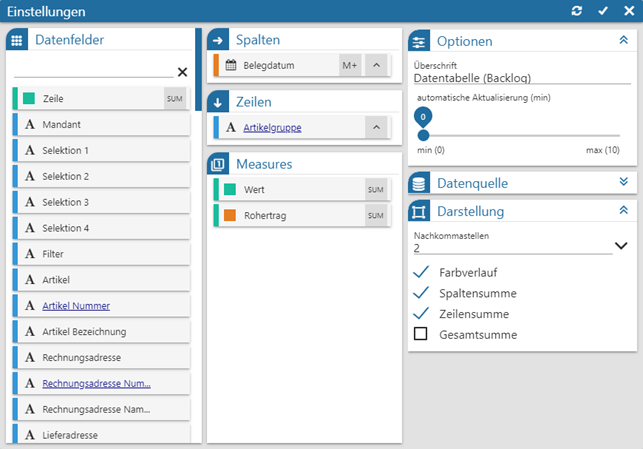Screen dimensions: 643x449
Task: Select the Artikel Nummer field
Action: (76, 306)
